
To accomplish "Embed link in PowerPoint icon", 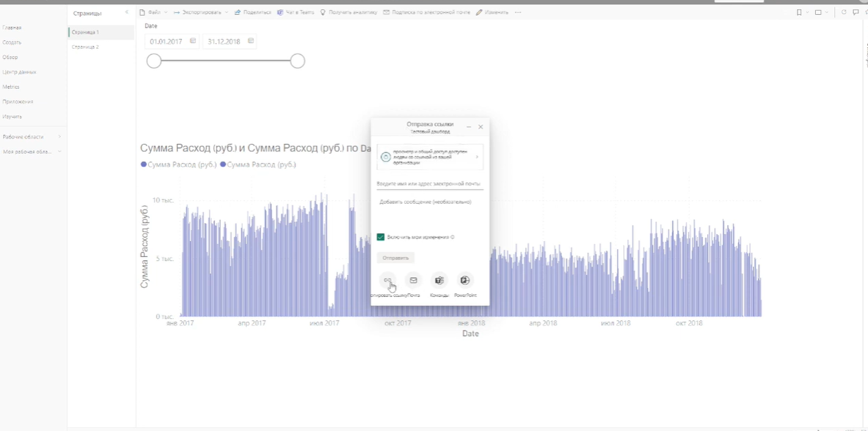I will point(465,280).
